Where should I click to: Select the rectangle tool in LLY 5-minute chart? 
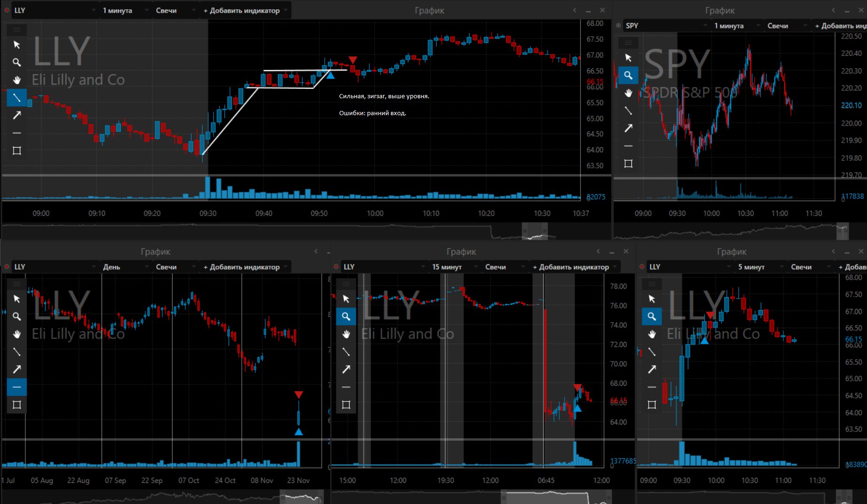coord(652,405)
